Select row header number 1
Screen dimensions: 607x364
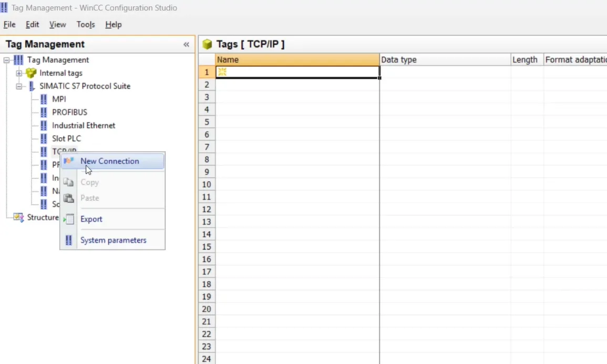tap(207, 72)
